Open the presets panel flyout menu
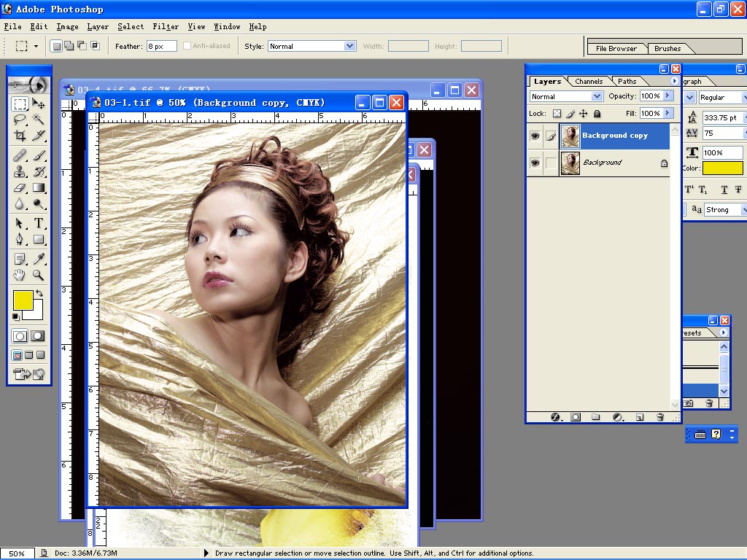Viewport: 747px width, 560px height. (x=724, y=332)
